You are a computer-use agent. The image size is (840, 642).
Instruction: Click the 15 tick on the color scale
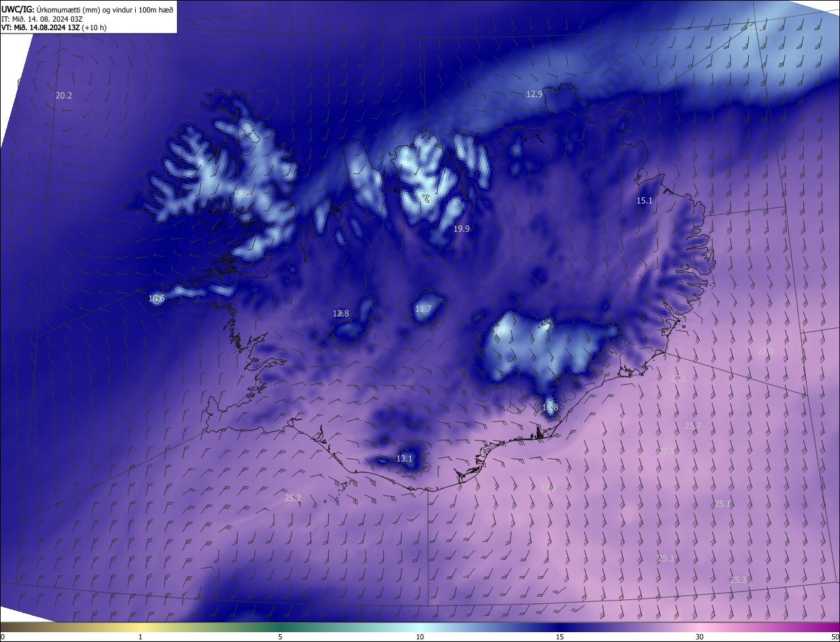click(x=560, y=637)
